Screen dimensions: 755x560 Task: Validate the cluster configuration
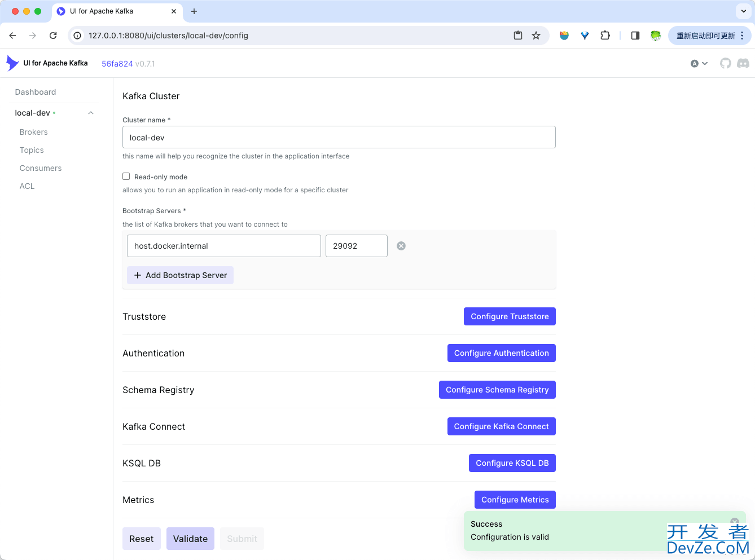point(191,539)
